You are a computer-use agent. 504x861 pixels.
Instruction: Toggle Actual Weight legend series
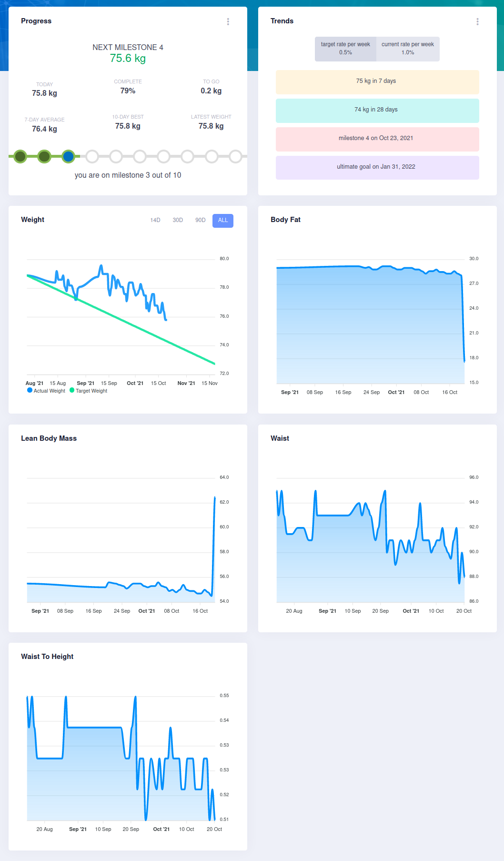point(46,391)
